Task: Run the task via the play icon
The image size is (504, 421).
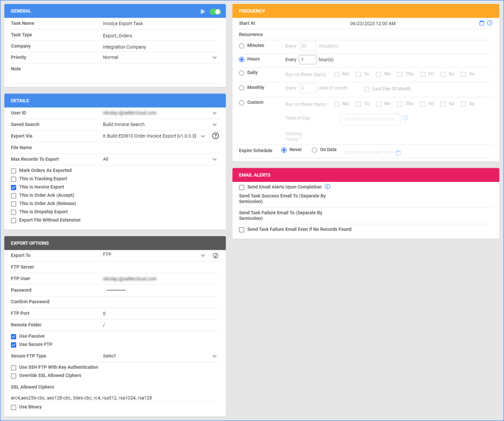Action: click(202, 11)
